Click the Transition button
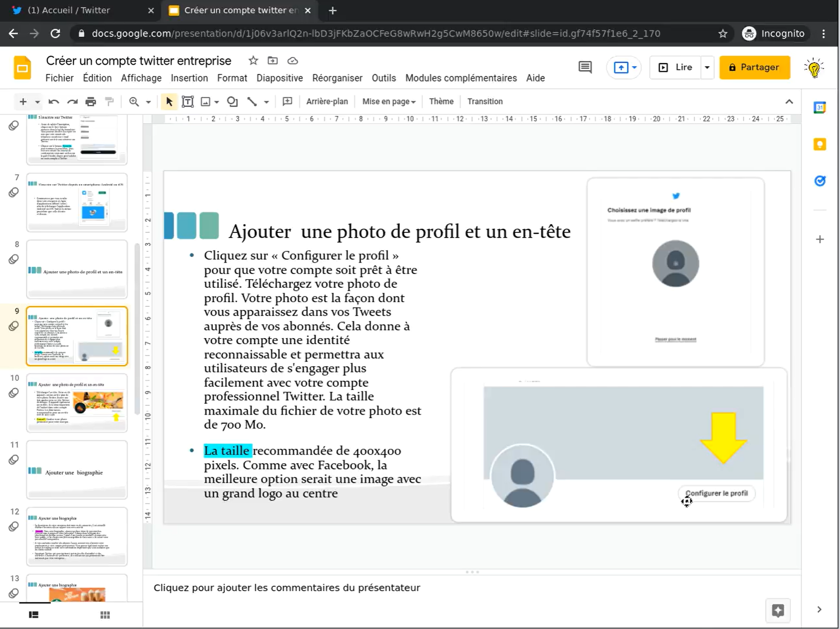 (x=485, y=102)
